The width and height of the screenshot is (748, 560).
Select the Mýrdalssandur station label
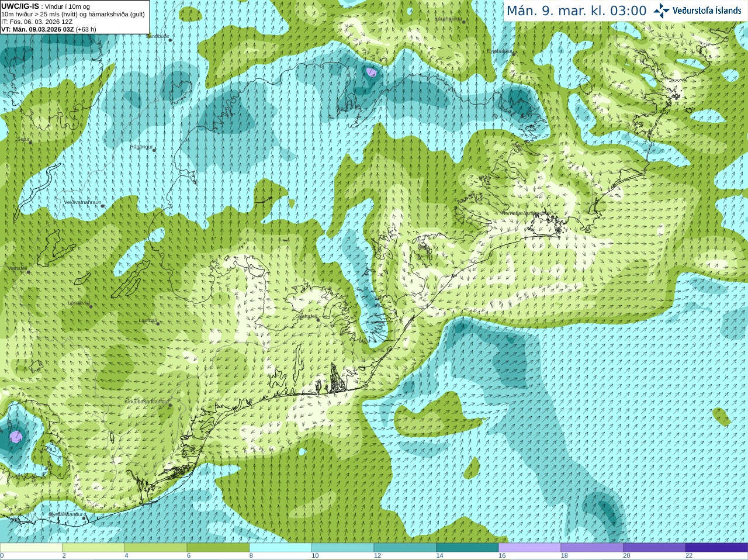pos(66,514)
